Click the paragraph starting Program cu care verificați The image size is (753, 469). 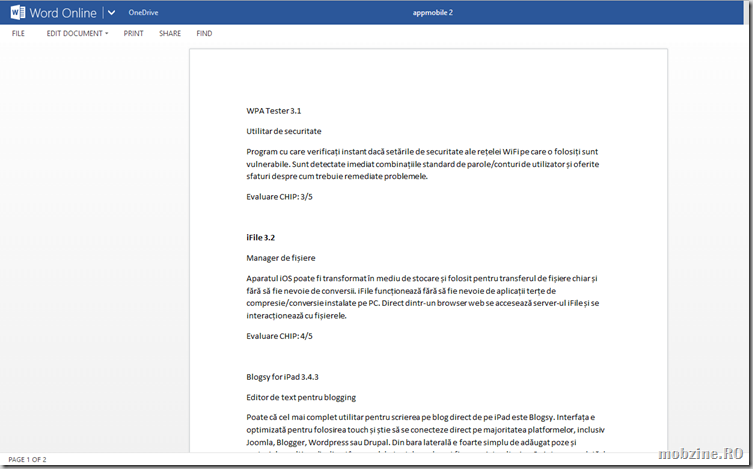pos(423,164)
